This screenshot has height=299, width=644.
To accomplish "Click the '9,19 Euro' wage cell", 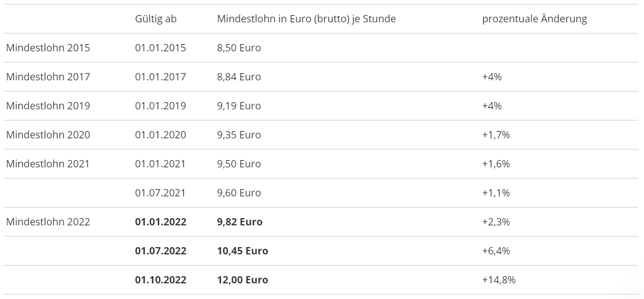I will coord(239,106).
